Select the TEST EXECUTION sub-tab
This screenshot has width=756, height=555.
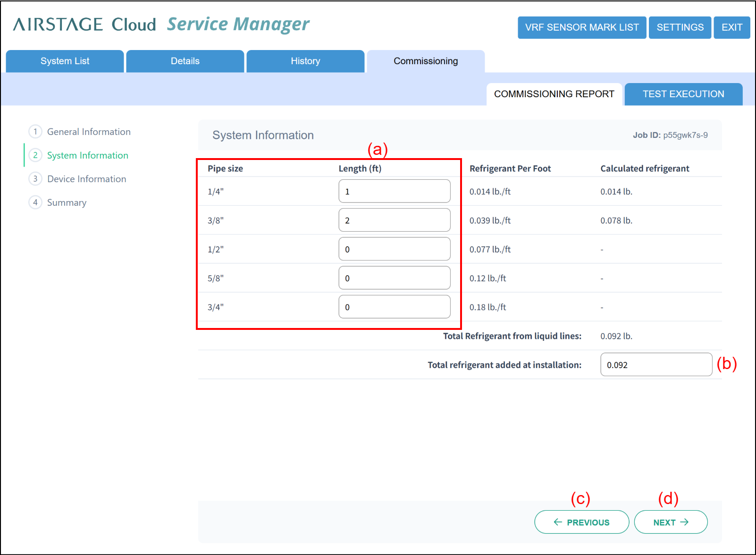point(683,94)
